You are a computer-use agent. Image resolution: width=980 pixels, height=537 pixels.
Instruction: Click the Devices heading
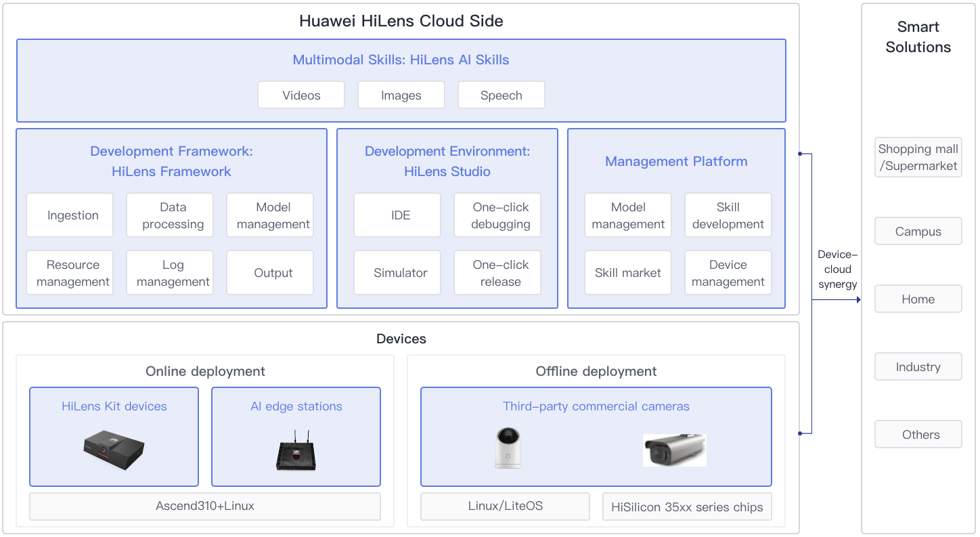pos(401,339)
